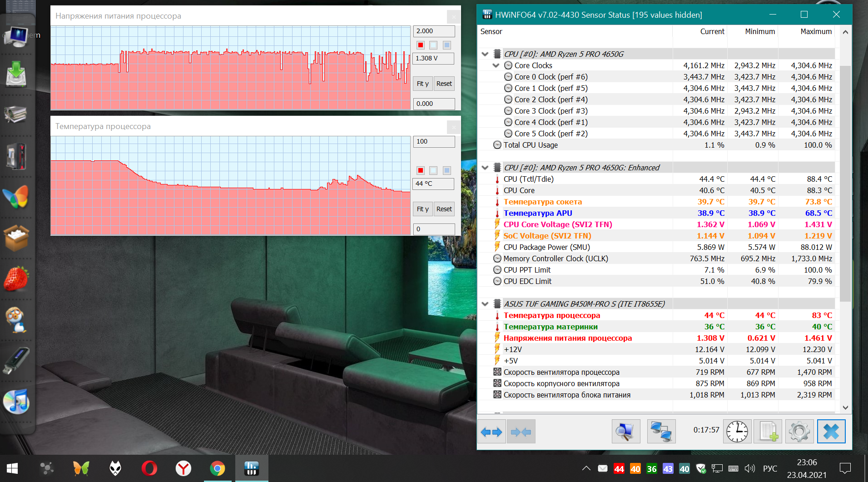868x482 pixels.
Task: Open the penguin dock icon
Action: point(16,320)
